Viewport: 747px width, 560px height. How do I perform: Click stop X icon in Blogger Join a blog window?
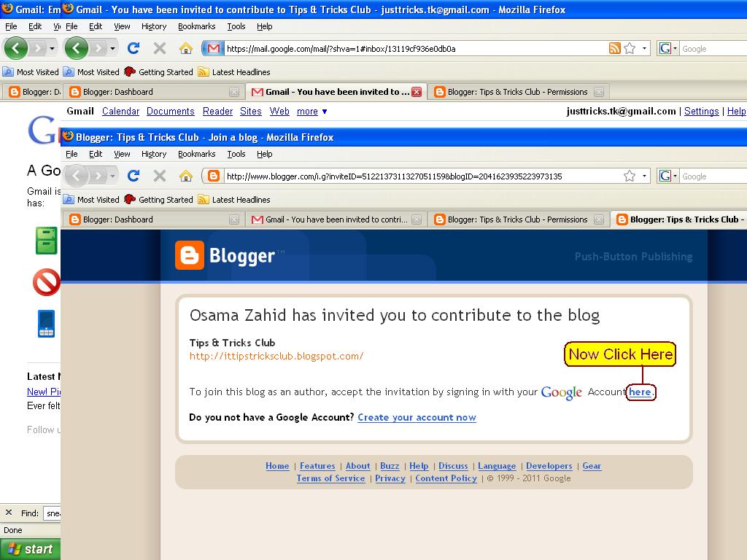[x=160, y=176]
